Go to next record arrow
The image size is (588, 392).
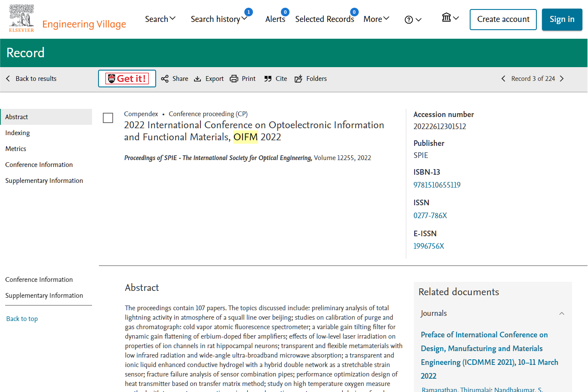click(x=562, y=79)
